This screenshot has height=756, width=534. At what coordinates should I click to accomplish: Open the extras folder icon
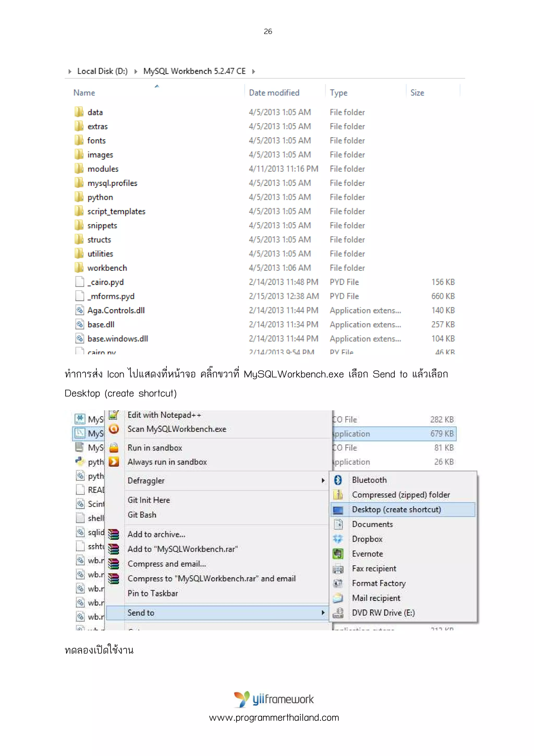click(x=79, y=126)
